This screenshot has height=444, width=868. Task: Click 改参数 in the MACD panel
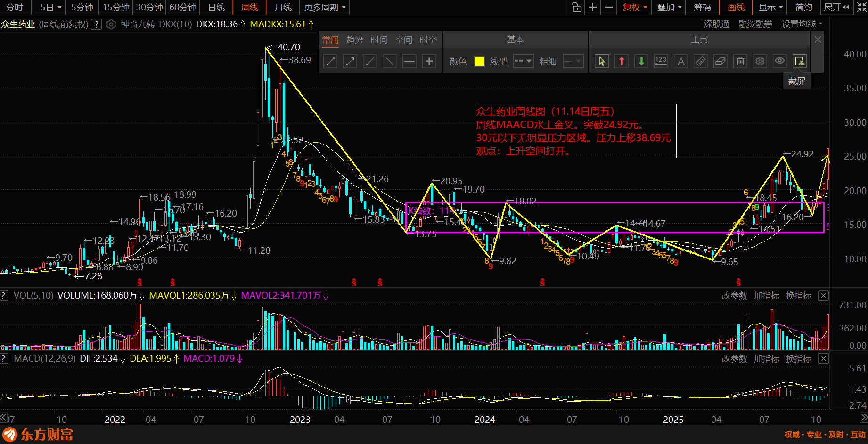tap(735, 359)
